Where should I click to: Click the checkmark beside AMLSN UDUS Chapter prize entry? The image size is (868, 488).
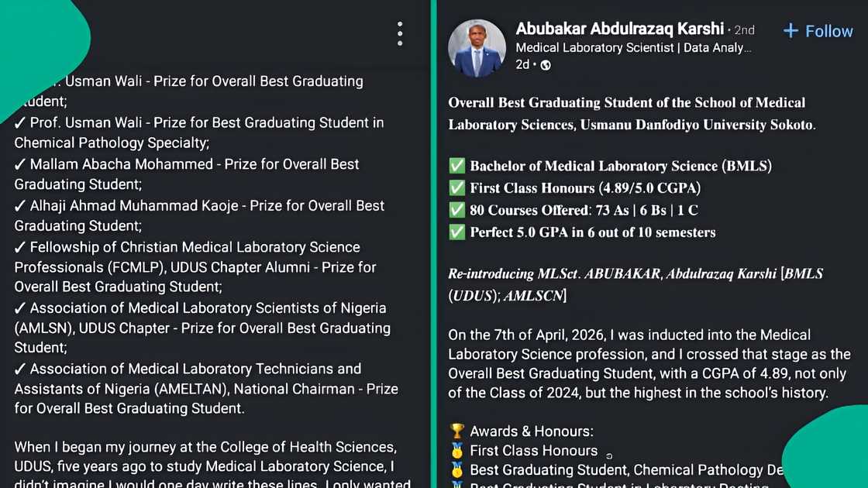[21, 308]
